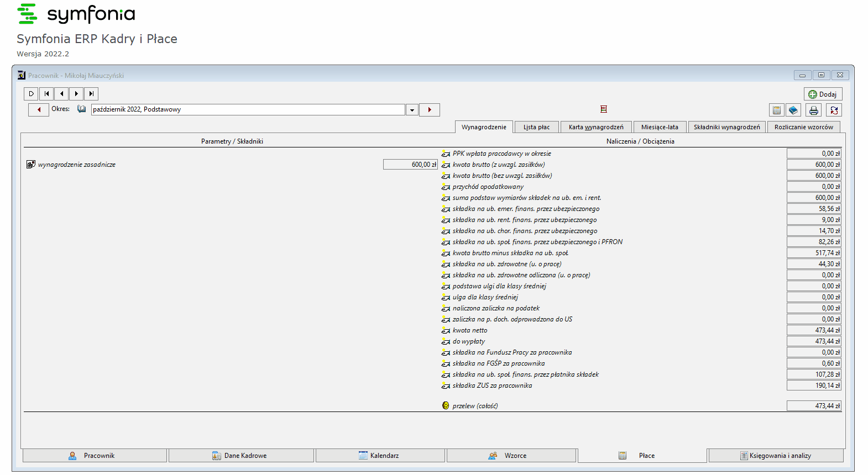Jump to the last record arrow
The image size is (868, 475).
click(91, 94)
